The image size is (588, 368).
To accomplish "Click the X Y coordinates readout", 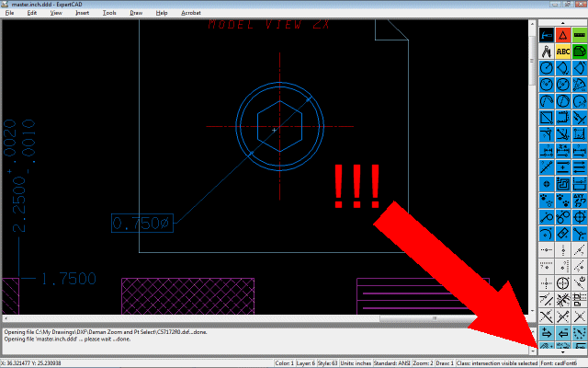I will click(x=30, y=363).
